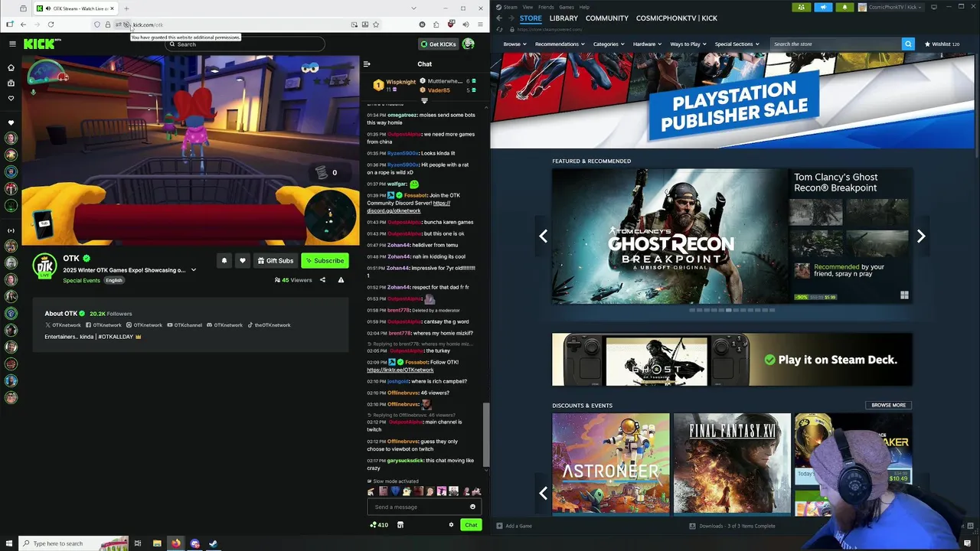Viewport: 980px width, 551px height.
Task: Open chat settings gear
Action: pos(451,525)
